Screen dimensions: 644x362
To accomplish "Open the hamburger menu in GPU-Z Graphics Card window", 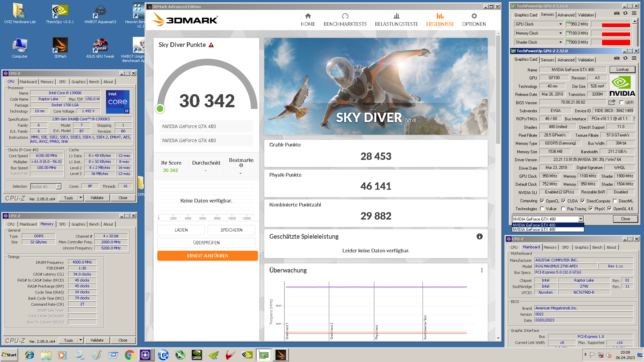I will pyautogui.click(x=634, y=58).
